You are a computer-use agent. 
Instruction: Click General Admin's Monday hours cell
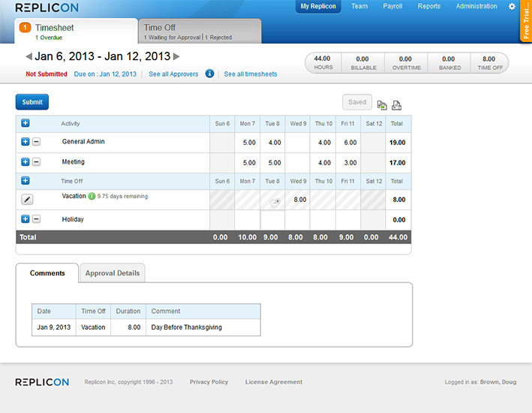[x=247, y=143]
